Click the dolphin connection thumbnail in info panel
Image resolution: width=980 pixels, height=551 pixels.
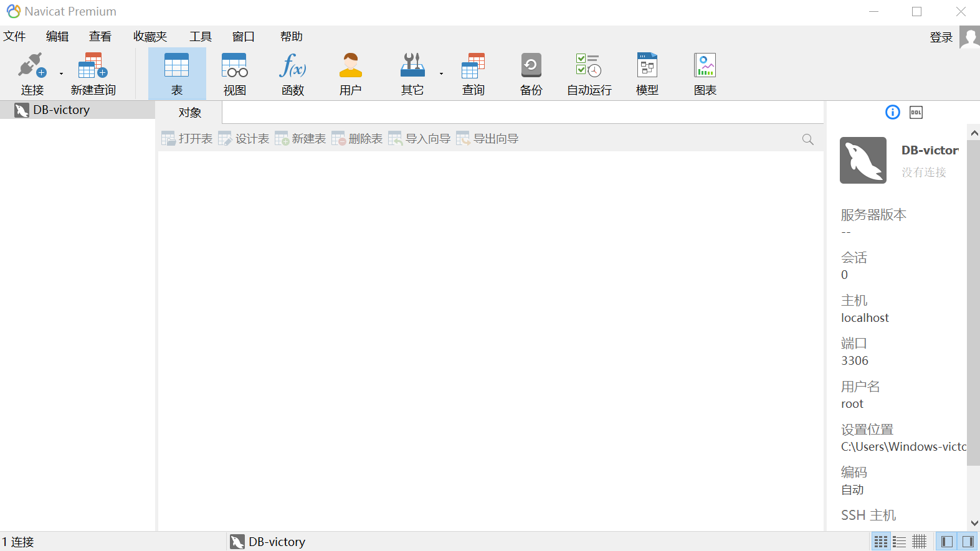[863, 160]
